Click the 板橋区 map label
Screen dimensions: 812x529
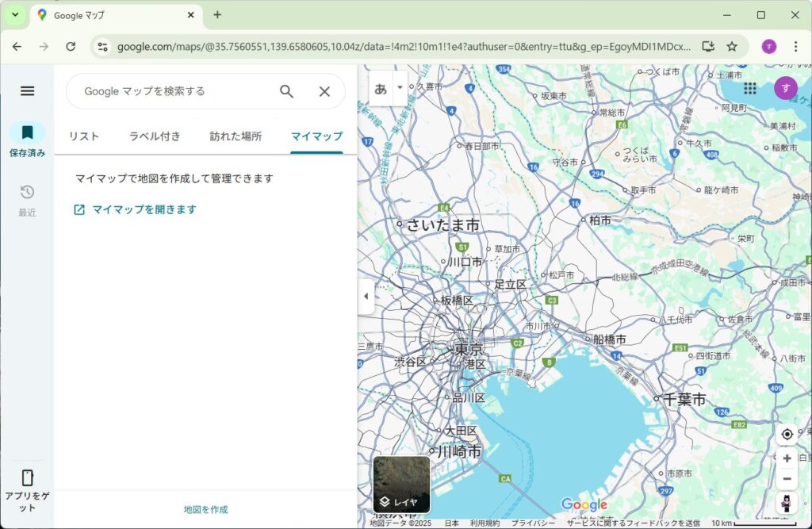click(x=457, y=301)
